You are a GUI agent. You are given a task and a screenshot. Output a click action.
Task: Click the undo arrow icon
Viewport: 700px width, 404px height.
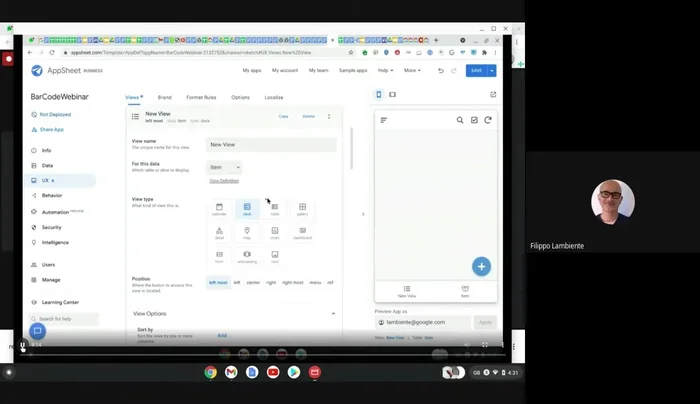(441, 71)
